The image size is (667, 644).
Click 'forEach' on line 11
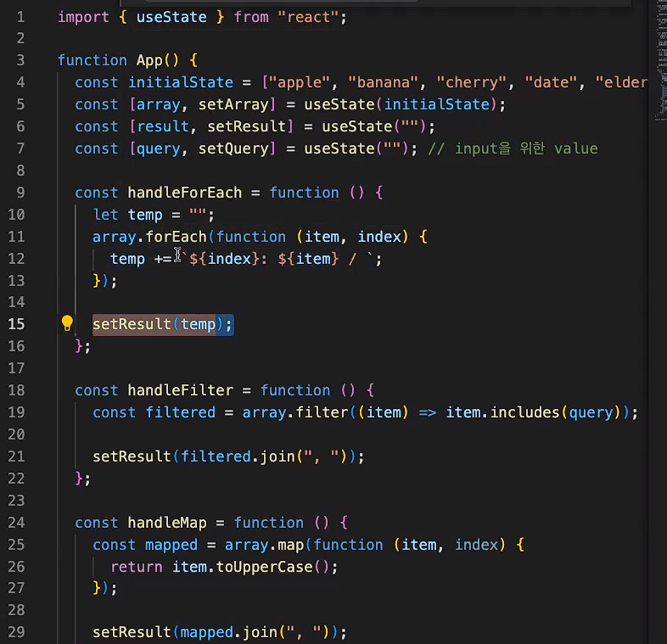click(x=177, y=237)
